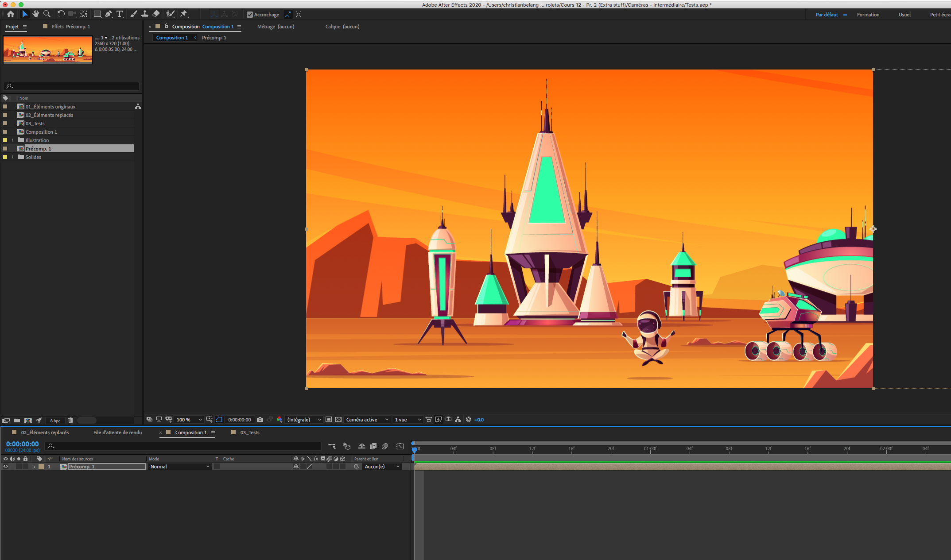Click reset exposure icon

pyautogui.click(x=468, y=420)
